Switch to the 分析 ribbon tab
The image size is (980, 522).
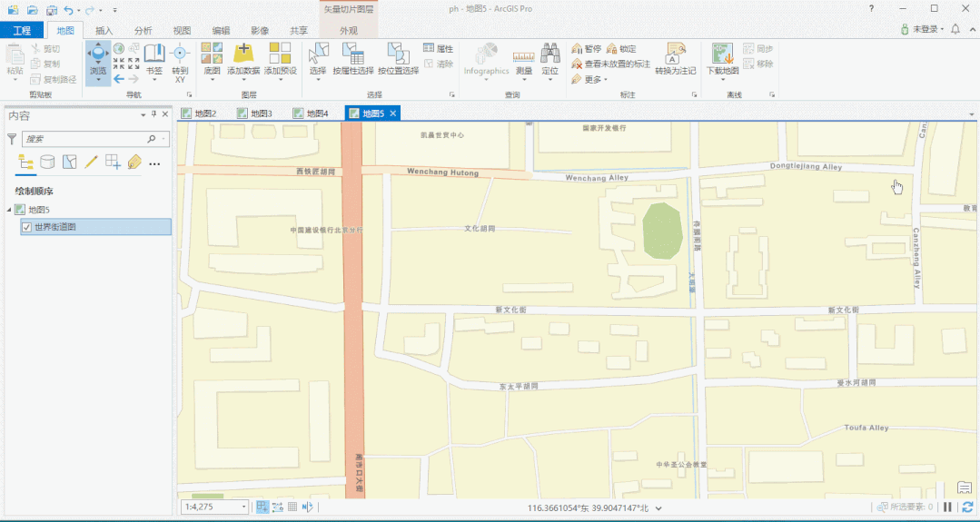coord(144,31)
